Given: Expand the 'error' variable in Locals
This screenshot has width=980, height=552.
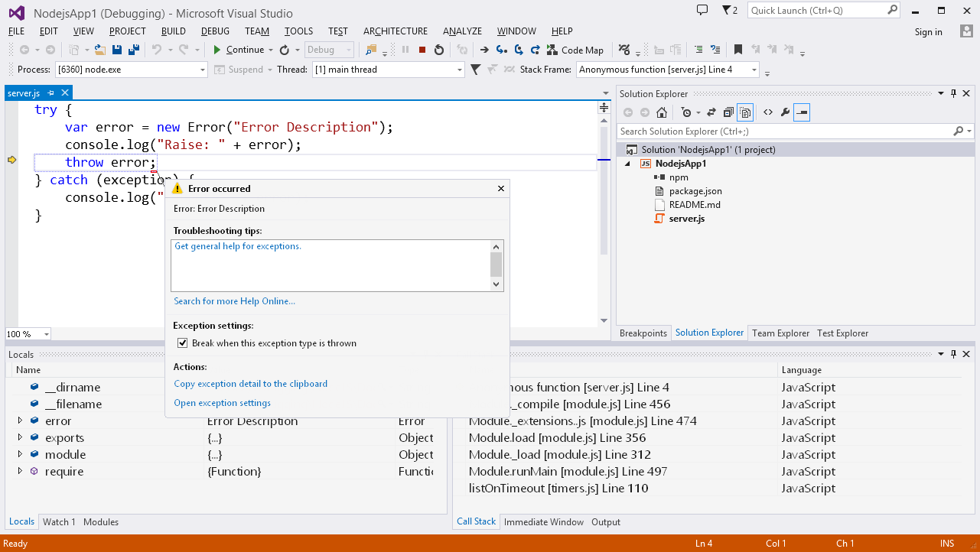Looking at the screenshot, I should click(x=21, y=421).
